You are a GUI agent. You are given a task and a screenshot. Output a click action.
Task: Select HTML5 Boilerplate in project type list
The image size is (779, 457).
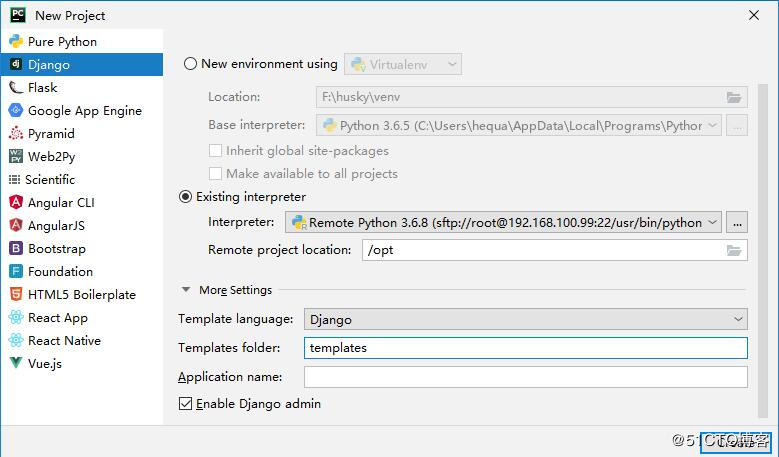click(x=82, y=294)
